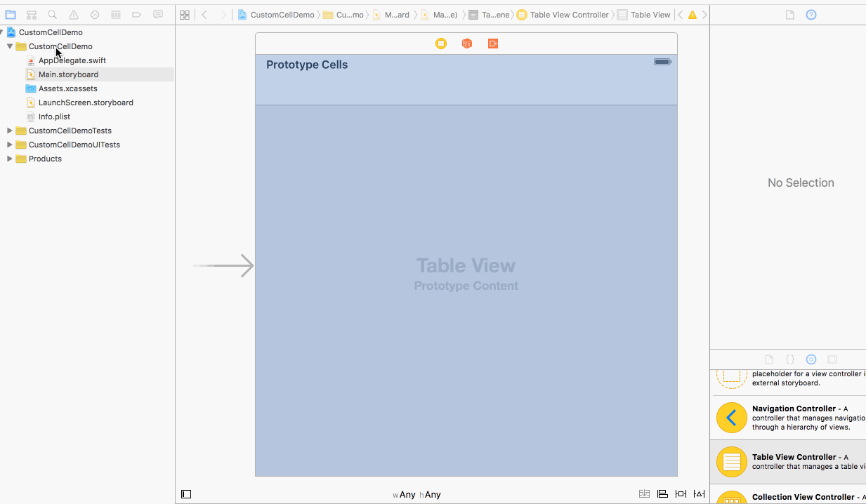The image size is (866, 504).
Task: Open the Align constraints menu
Action: (x=662, y=494)
